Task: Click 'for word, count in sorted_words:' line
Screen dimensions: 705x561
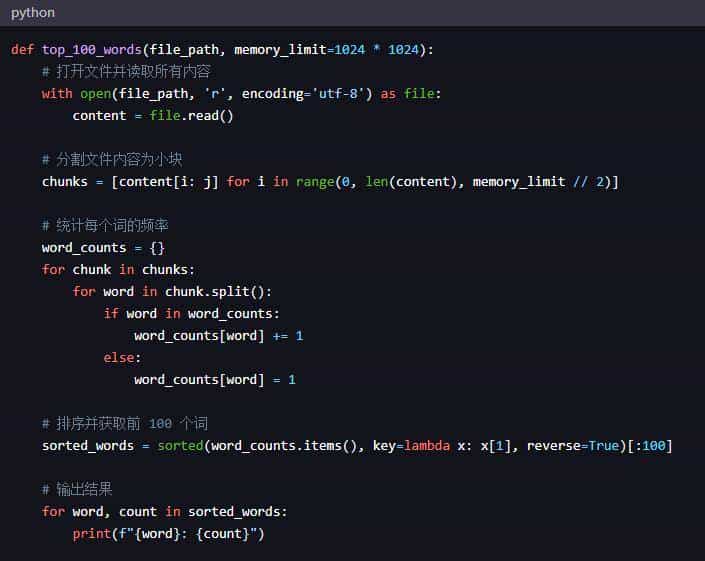Action: click(x=165, y=512)
